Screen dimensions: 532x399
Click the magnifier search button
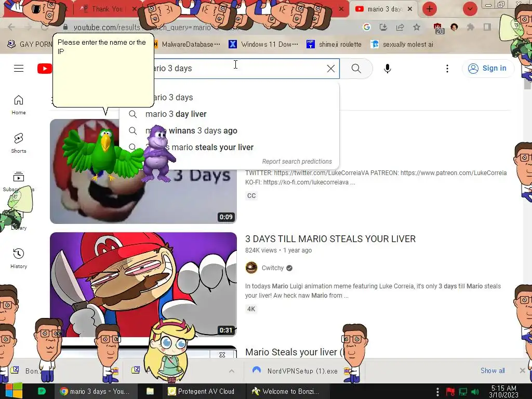click(x=356, y=69)
